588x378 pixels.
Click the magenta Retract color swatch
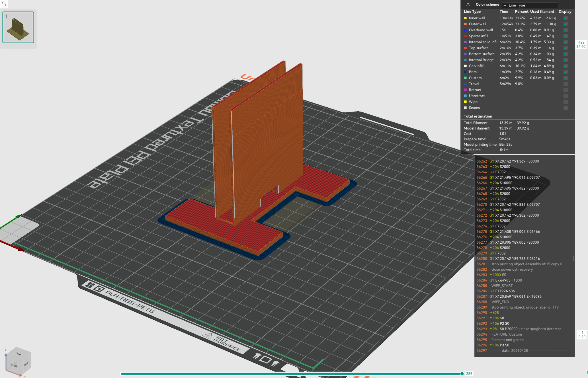pyautogui.click(x=465, y=90)
